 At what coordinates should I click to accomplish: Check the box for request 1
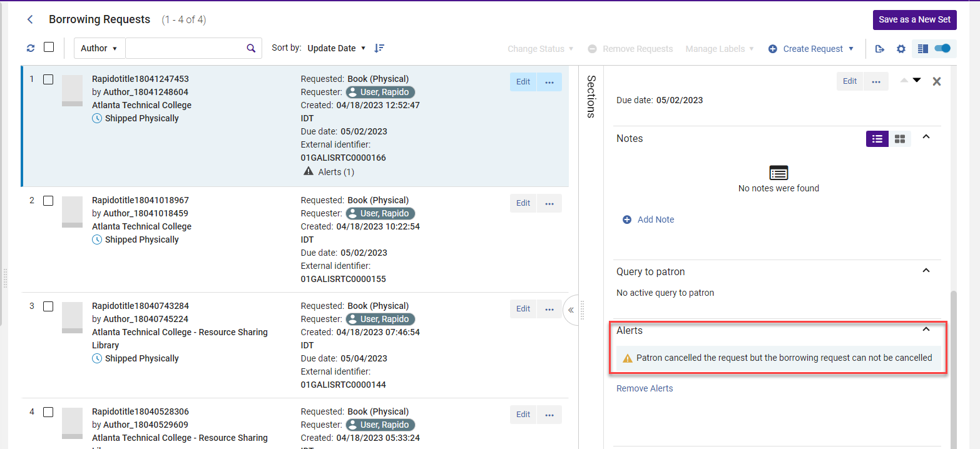tap(48, 79)
